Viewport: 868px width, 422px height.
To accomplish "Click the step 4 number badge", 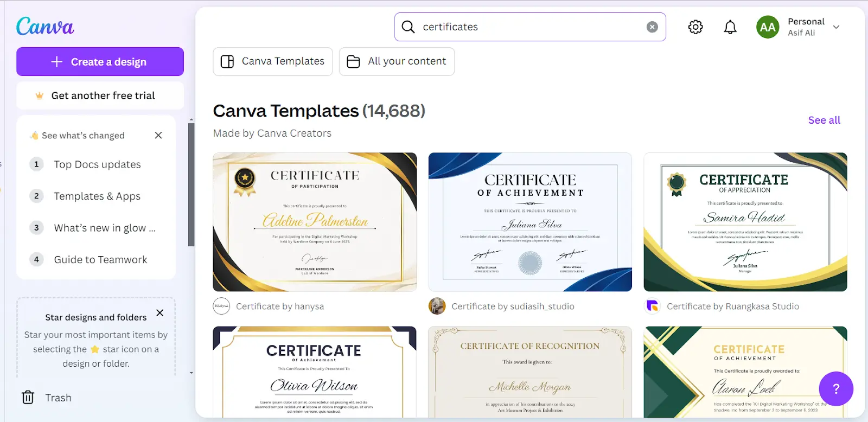I will click(36, 259).
